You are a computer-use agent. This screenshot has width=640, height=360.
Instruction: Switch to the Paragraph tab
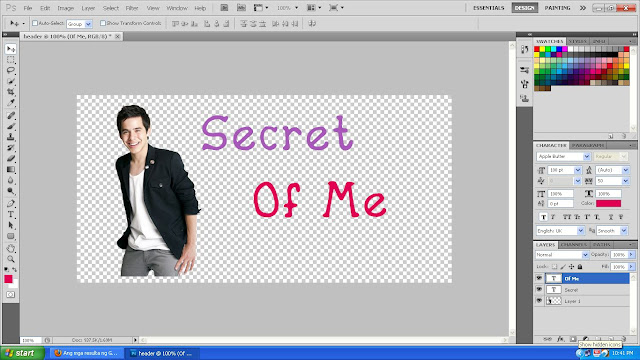[x=588, y=145]
